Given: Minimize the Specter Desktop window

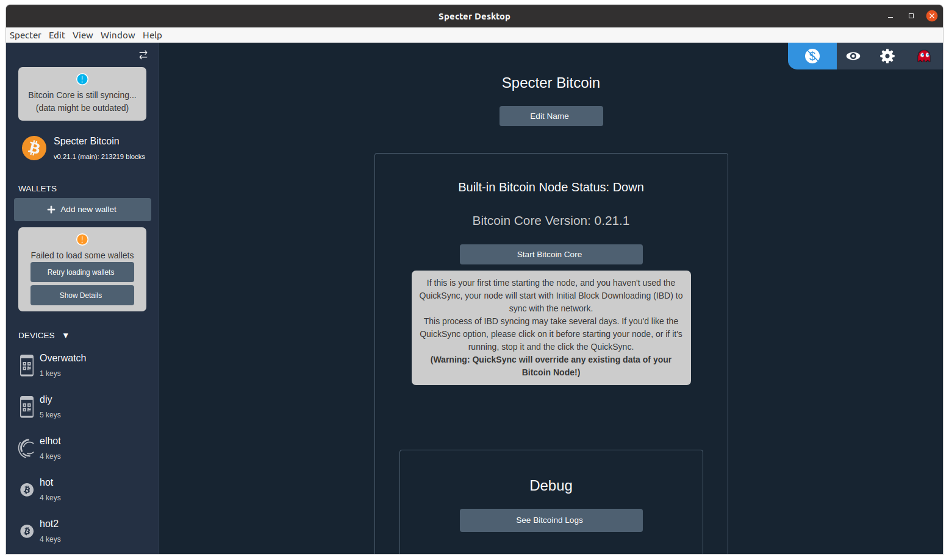Looking at the screenshot, I should (890, 16).
